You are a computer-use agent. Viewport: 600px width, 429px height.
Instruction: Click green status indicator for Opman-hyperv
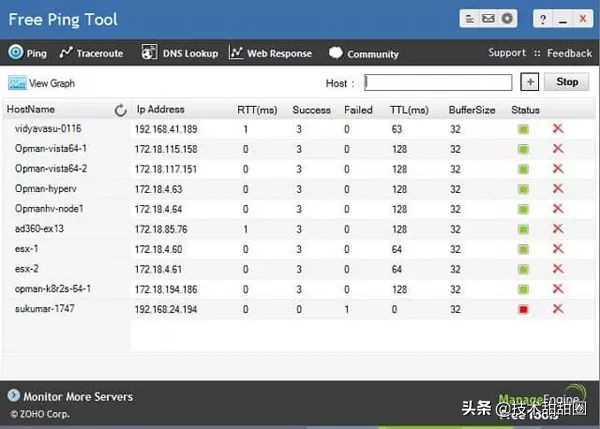pos(523,189)
